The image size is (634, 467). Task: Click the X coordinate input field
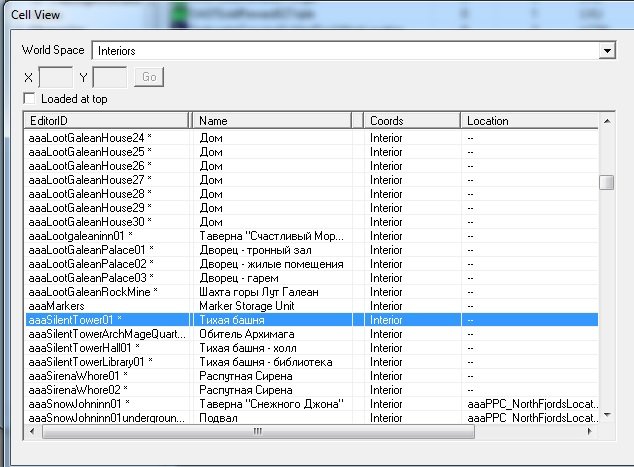[55, 77]
